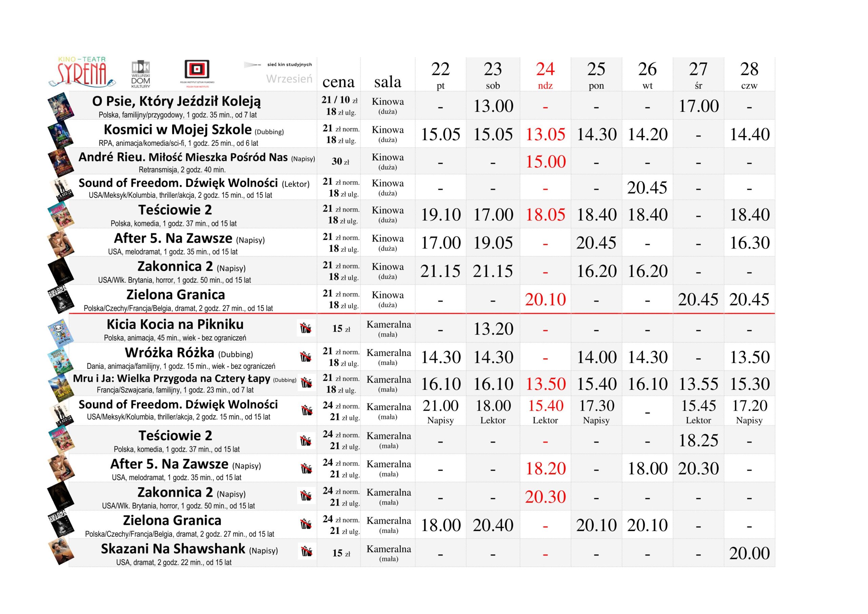Select the '22 pt' Friday column header

pos(440,75)
